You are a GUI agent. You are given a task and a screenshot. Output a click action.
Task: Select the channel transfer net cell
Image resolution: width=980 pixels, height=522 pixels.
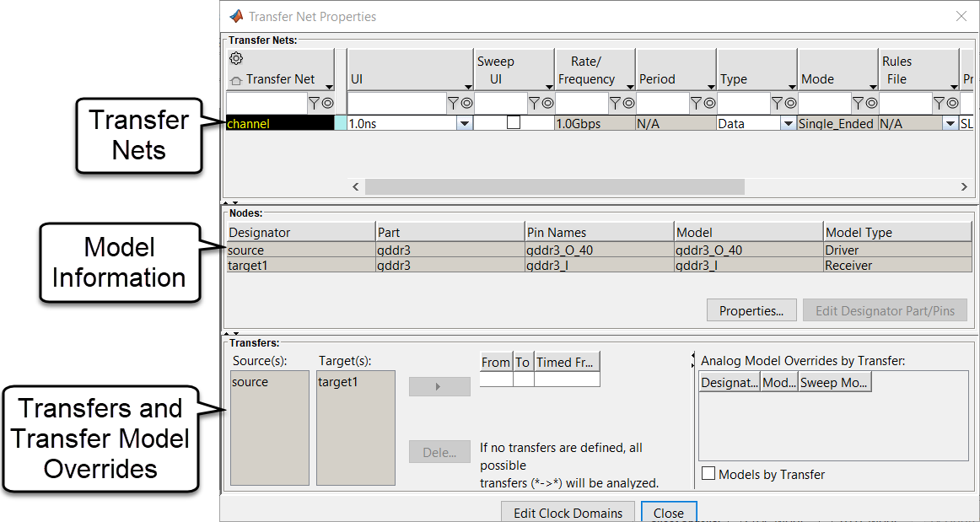coord(280,124)
